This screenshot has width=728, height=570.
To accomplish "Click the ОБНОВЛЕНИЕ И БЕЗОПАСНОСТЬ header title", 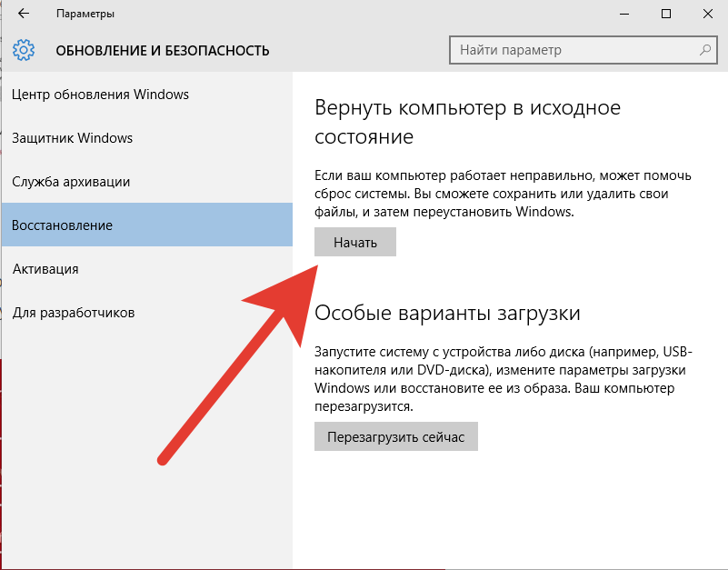I will click(163, 50).
